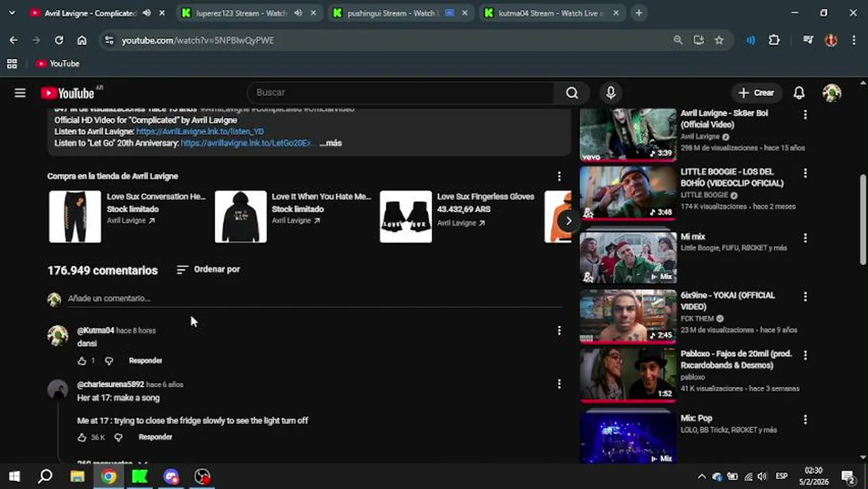Open the Windows Start menu

point(14,476)
